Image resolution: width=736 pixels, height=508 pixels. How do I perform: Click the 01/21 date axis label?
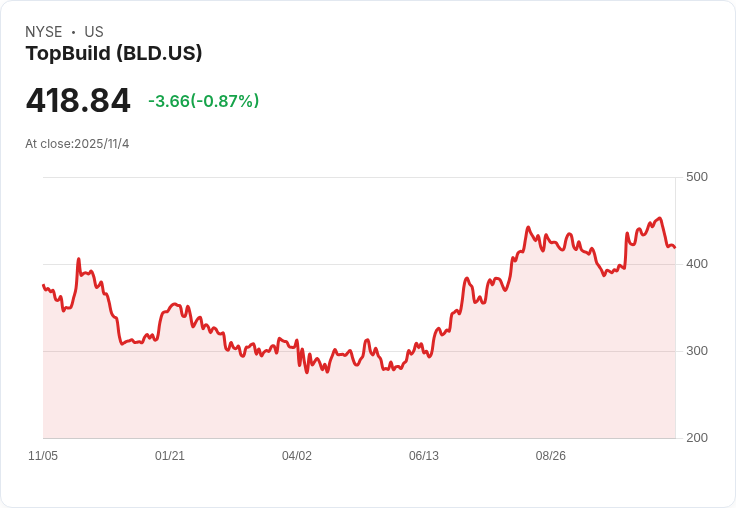169,455
